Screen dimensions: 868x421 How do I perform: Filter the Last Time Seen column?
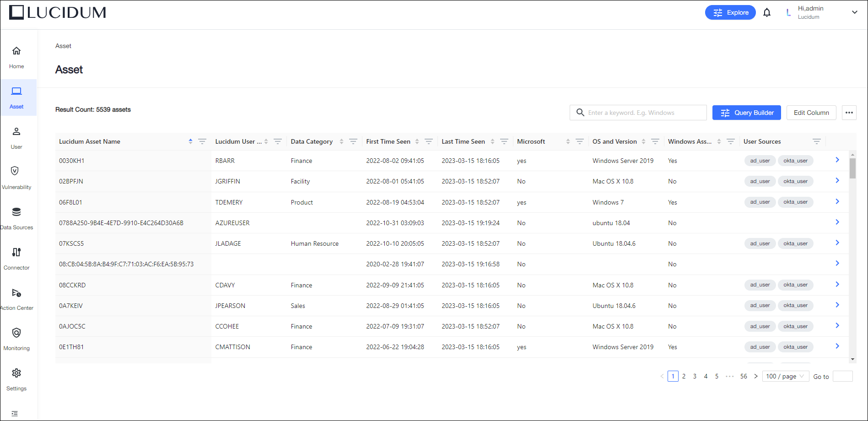point(504,141)
